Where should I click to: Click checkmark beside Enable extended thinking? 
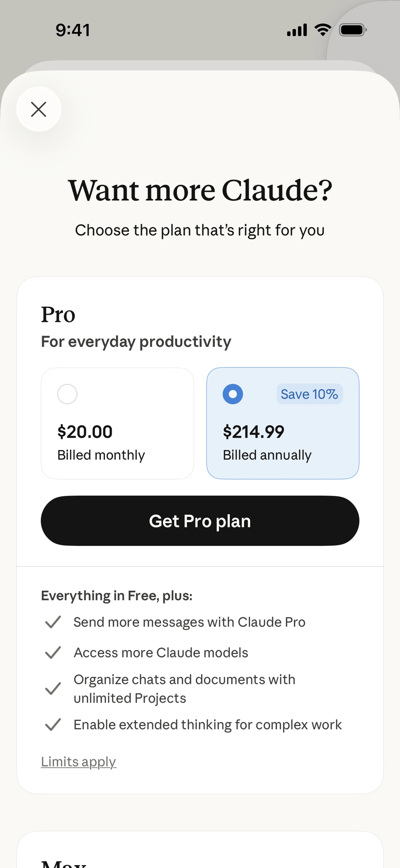coord(53,725)
